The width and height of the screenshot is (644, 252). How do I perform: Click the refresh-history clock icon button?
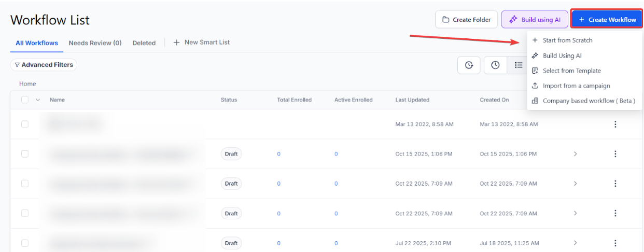pyautogui.click(x=469, y=65)
